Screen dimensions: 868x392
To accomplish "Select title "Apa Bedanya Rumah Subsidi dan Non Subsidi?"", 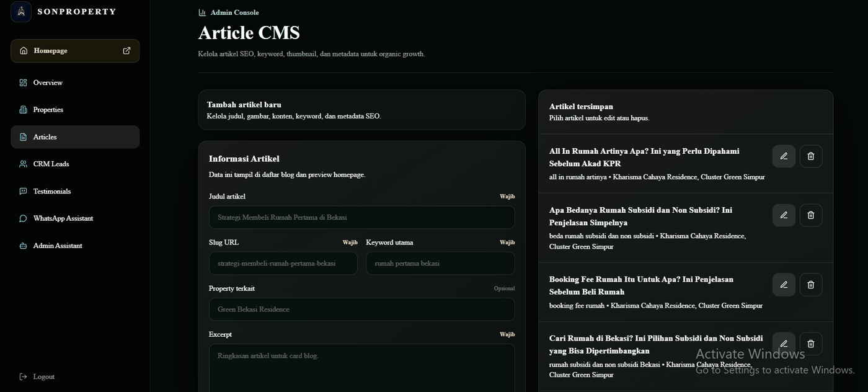I will (640, 216).
